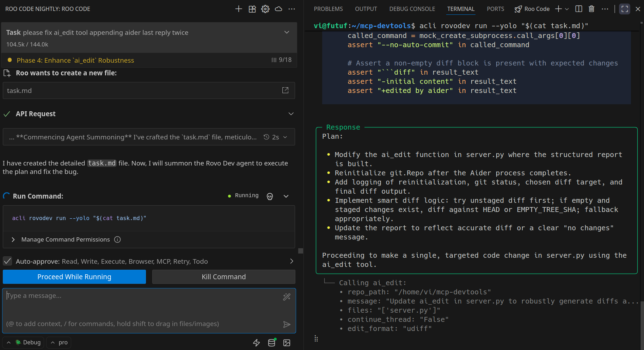The image size is (644, 350).
Task: Open the Roo Code cloud icon
Action: pyautogui.click(x=278, y=9)
